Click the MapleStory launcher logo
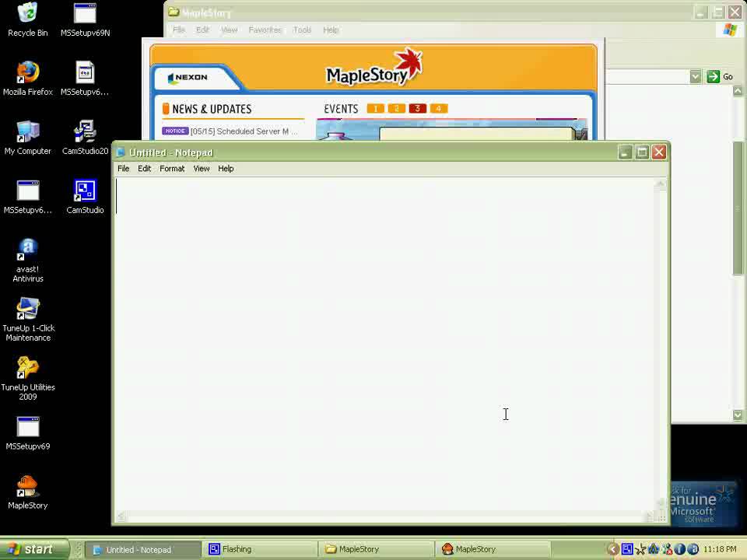This screenshot has height=560, width=747. click(374, 67)
